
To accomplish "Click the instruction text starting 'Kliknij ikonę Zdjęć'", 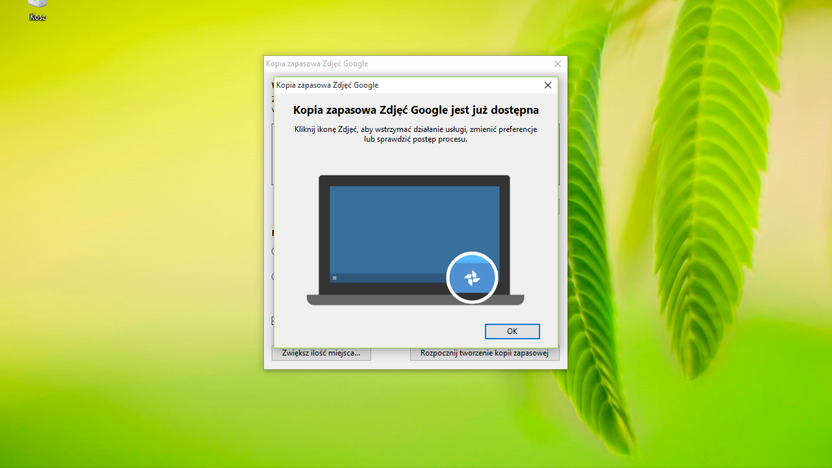I will (415, 134).
